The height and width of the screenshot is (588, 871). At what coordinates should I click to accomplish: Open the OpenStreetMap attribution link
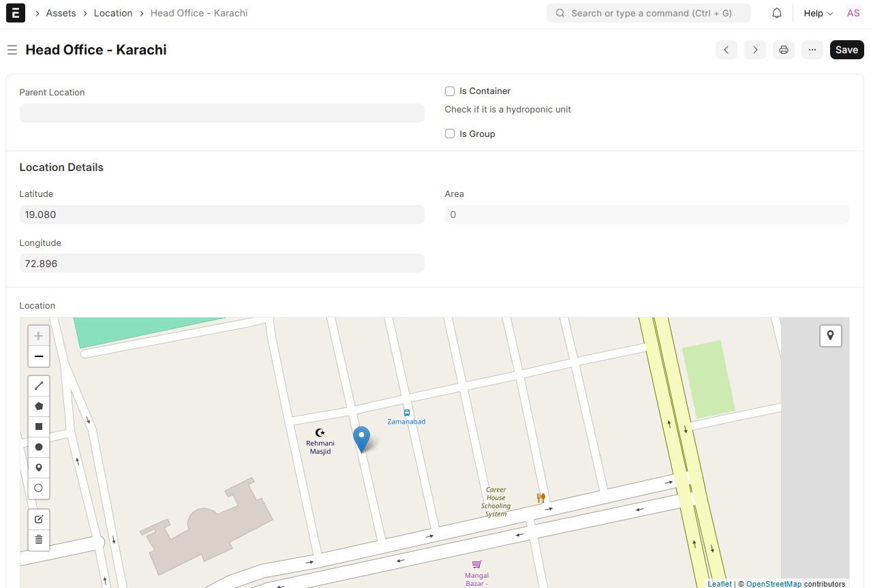[774, 584]
